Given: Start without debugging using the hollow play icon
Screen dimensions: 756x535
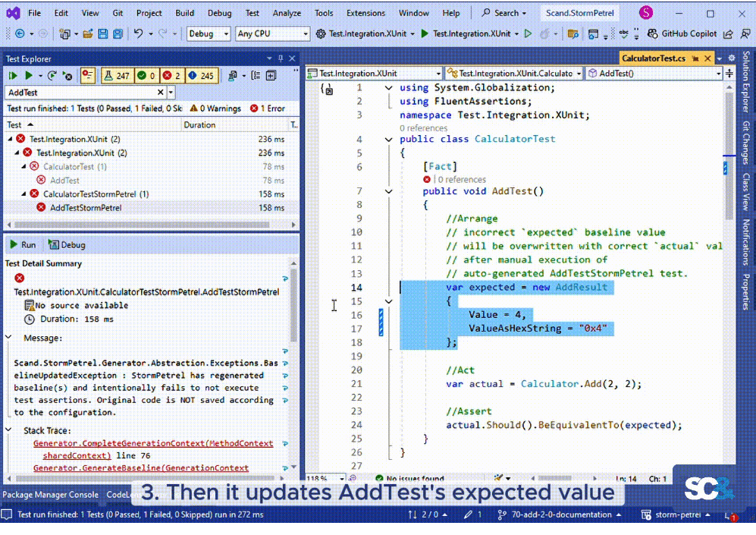Looking at the screenshot, I should (x=528, y=33).
